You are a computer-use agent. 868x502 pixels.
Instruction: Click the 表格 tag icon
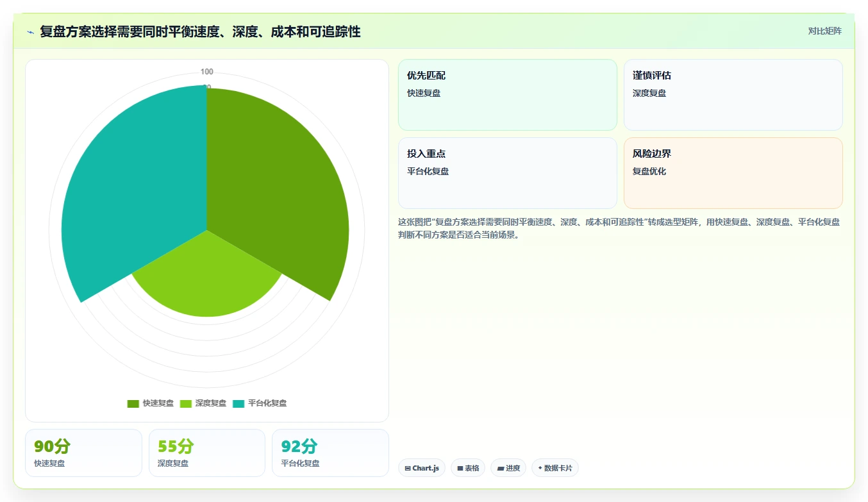coord(460,469)
